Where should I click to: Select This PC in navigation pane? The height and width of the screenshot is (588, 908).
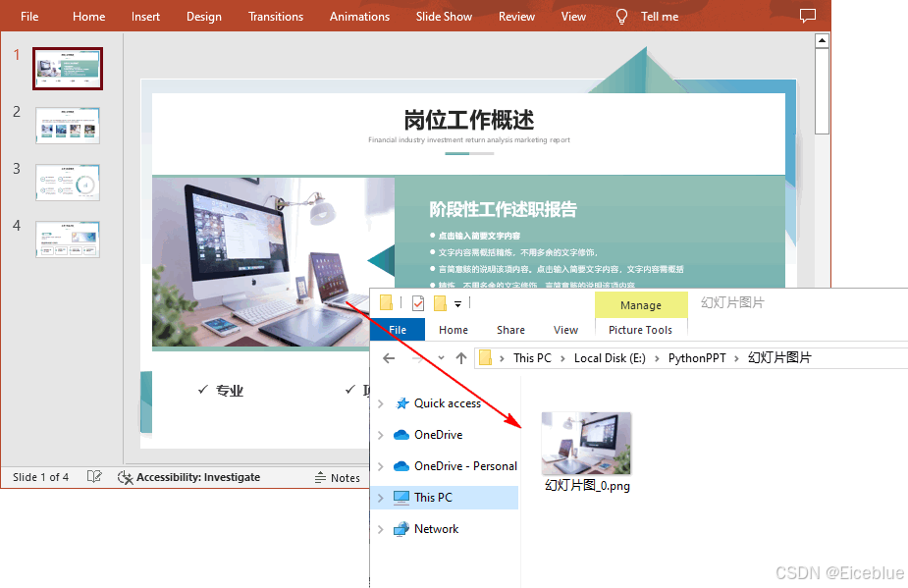coord(433,497)
